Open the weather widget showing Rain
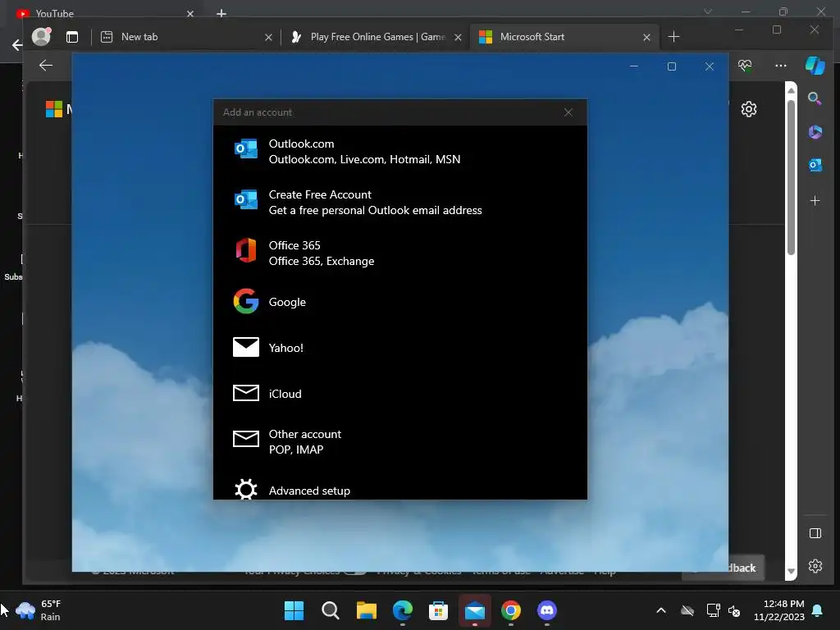The image size is (840, 630). (x=39, y=610)
